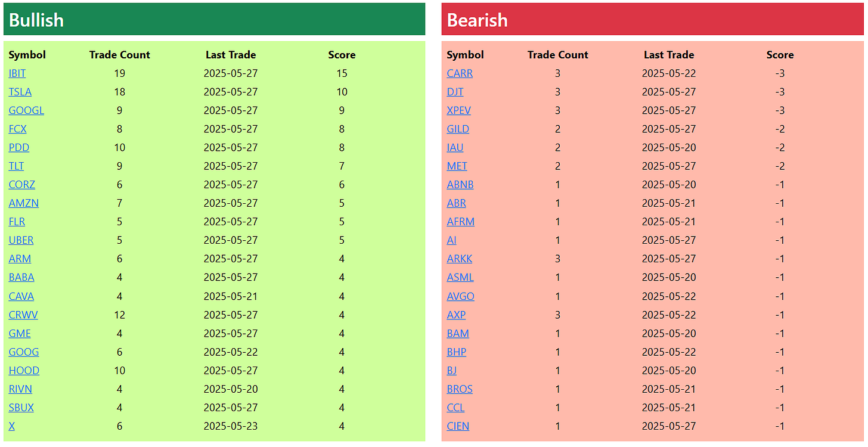
Task: Click the Bearish Trade Count column header
Action: (x=558, y=55)
